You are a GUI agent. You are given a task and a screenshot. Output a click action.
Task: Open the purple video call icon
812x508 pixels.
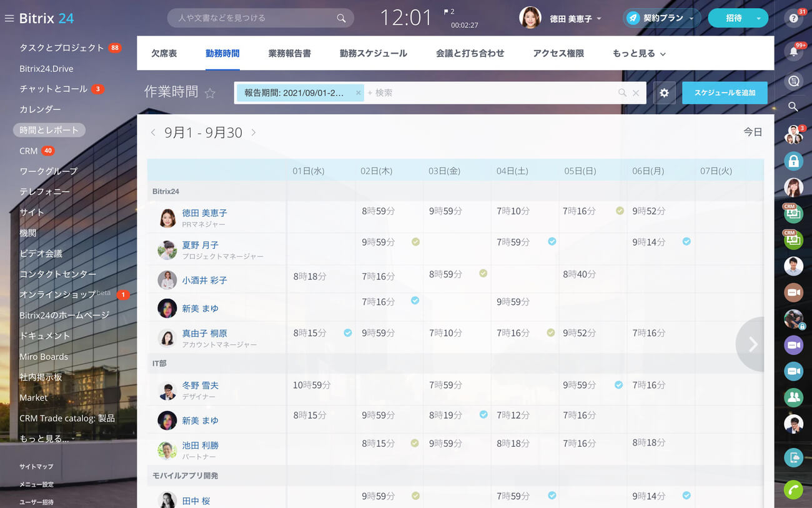(x=794, y=345)
